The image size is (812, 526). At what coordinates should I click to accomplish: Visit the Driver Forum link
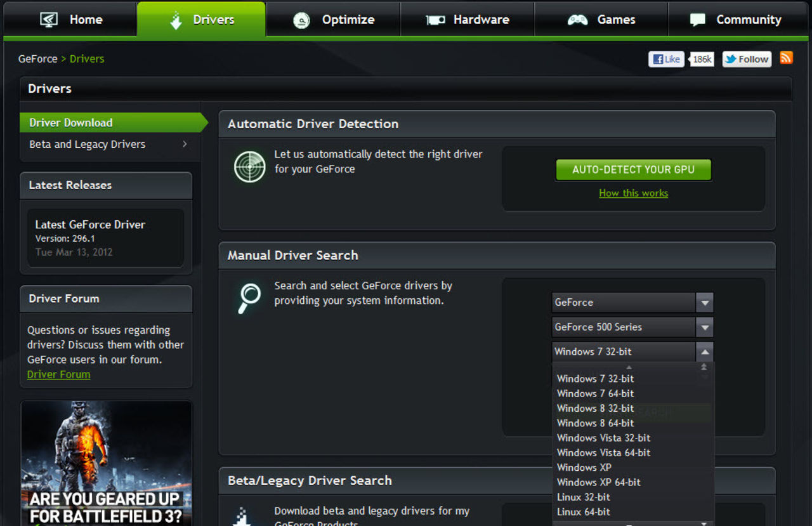click(58, 374)
